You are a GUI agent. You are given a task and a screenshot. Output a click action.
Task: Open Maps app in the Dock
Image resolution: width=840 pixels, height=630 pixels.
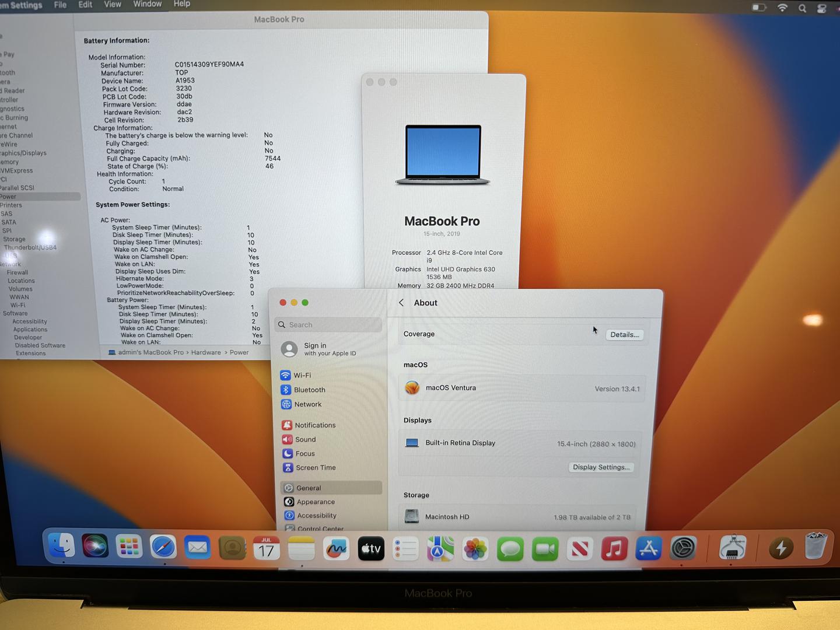coord(440,549)
